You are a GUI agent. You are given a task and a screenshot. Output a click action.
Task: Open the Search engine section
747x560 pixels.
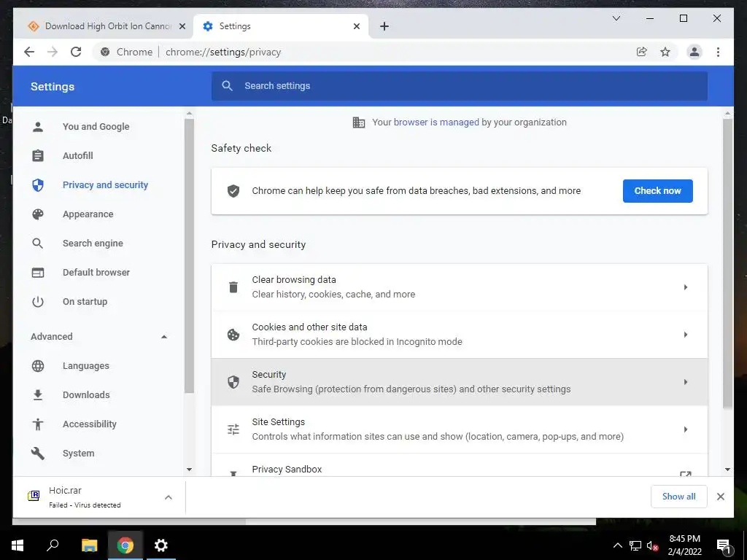(93, 244)
